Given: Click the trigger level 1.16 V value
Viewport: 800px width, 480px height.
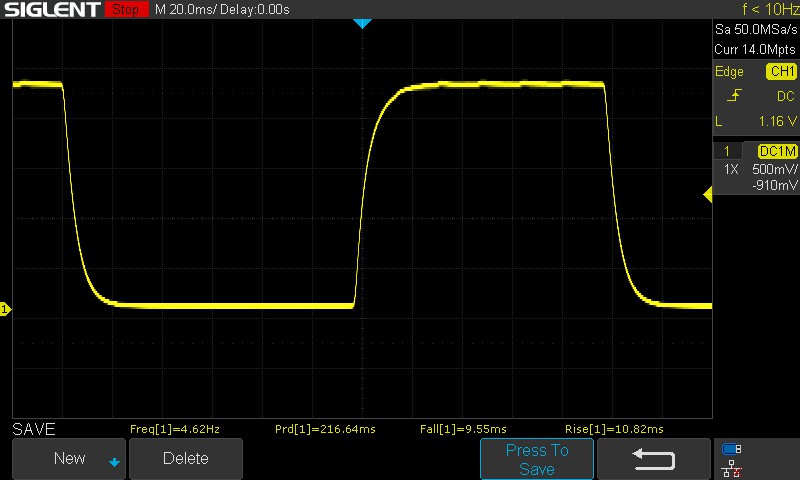Looking at the screenshot, I should pos(777,121).
